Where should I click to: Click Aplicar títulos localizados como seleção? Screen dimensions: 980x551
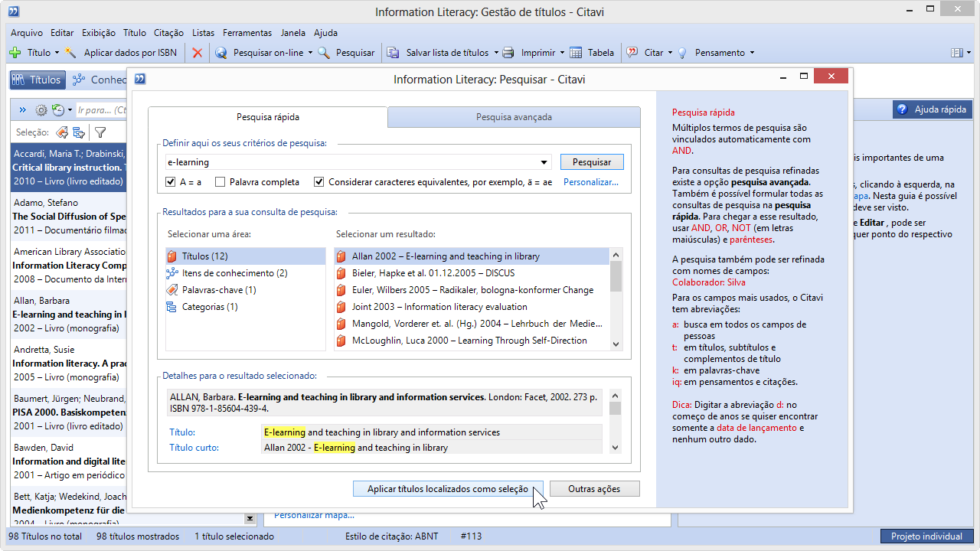pos(448,489)
